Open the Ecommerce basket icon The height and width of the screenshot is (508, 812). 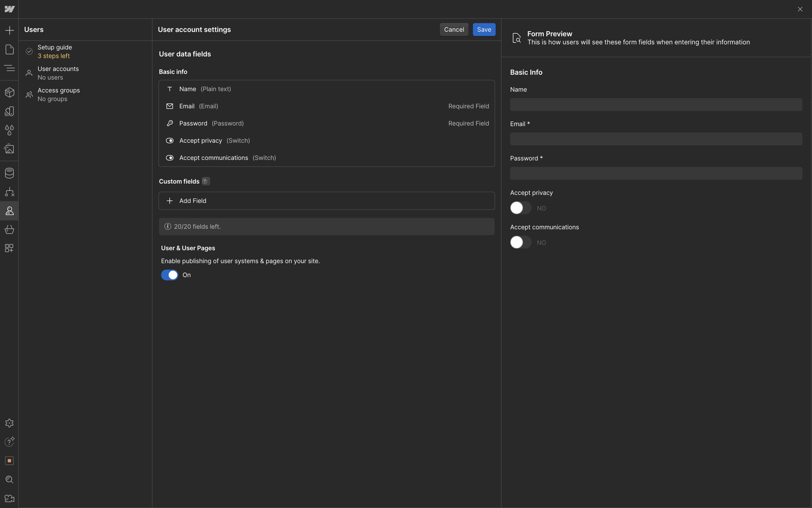(x=9, y=229)
